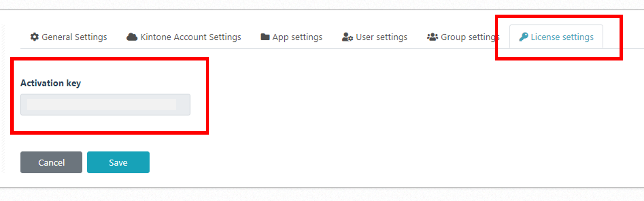Viewport: 644px width, 201px height.
Task: Switch to Kintone Account Settings tab
Action: tap(184, 37)
